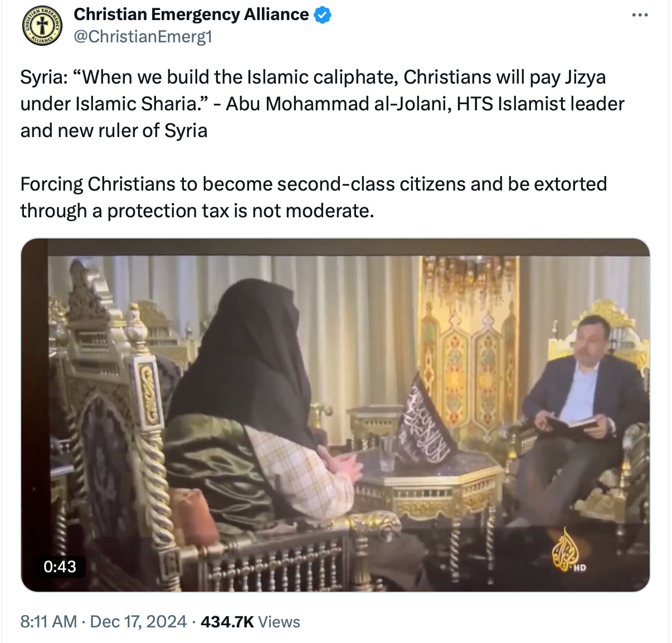Viewport: 672px width, 643px height.
Task: Open the three-dot more options menu
Action: [640, 16]
